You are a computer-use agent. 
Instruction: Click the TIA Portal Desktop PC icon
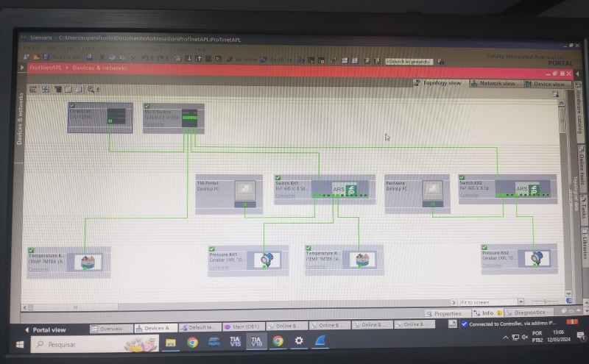click(244, 190)
